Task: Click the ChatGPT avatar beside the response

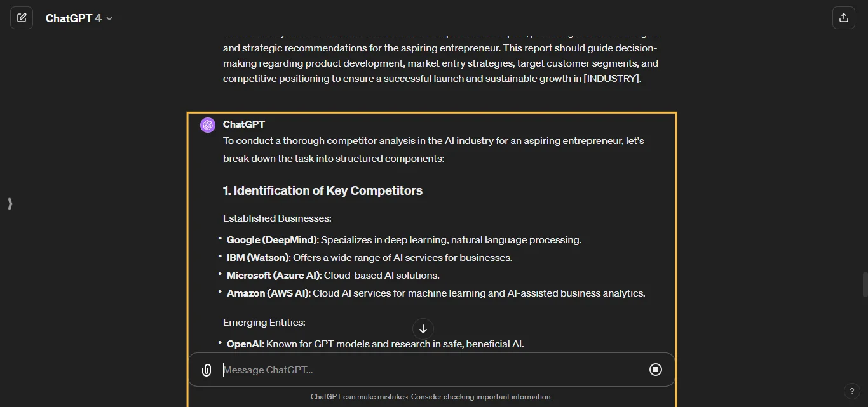Action: pos(207,124)
